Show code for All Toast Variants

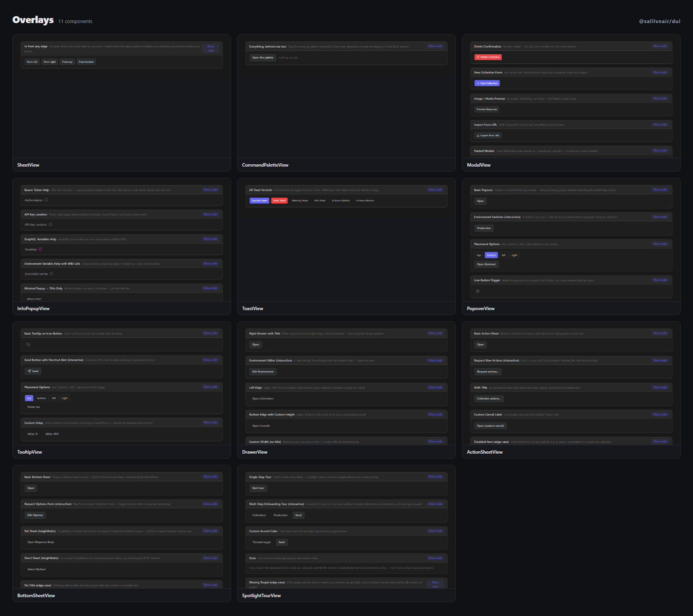pyautogui.click(x=435, y=190)
